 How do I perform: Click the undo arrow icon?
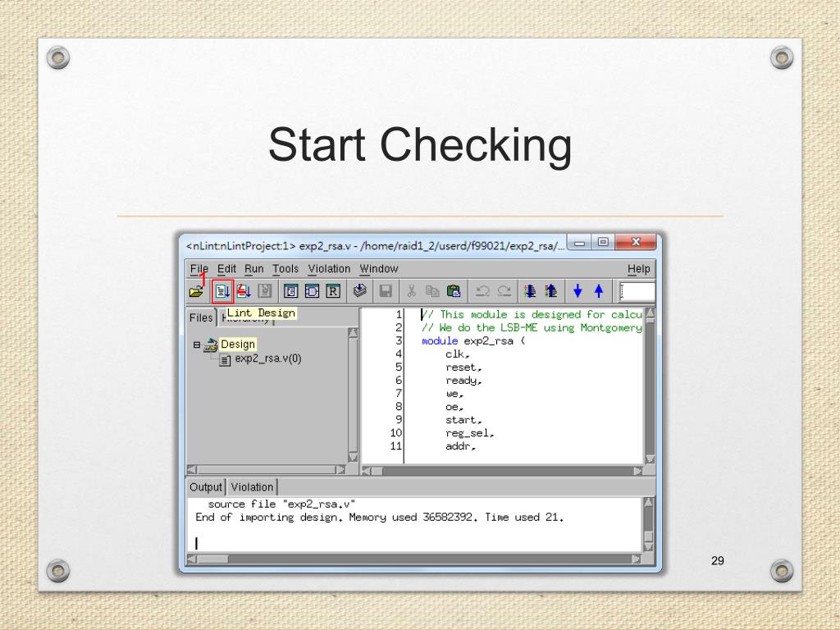(482, 291)
